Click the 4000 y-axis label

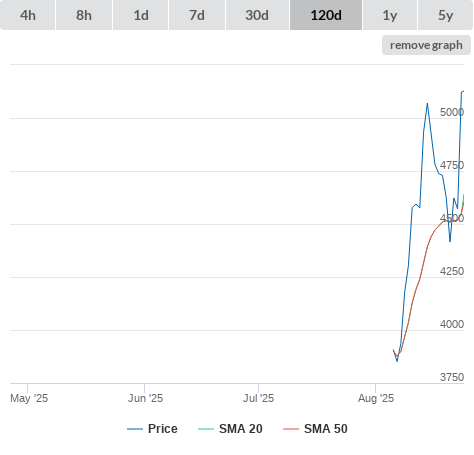coord(452,324)
